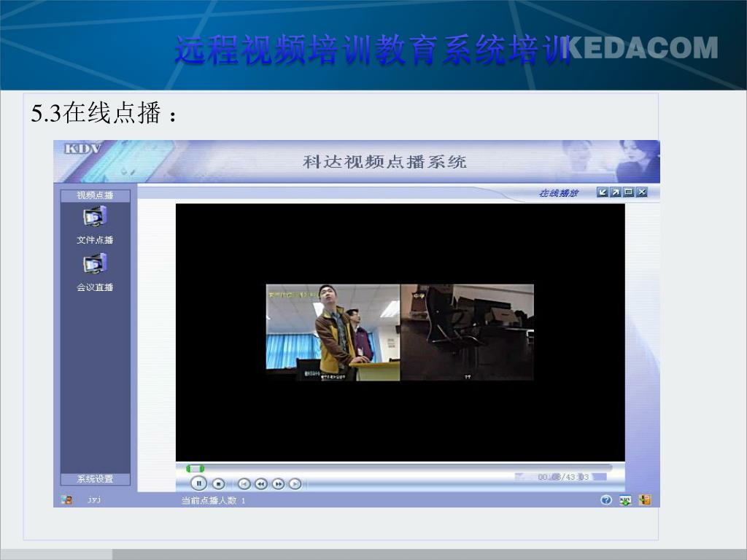Expand player with arrow-up-right icon
This screenshot has height=560, width=747.
pos(616,192)
